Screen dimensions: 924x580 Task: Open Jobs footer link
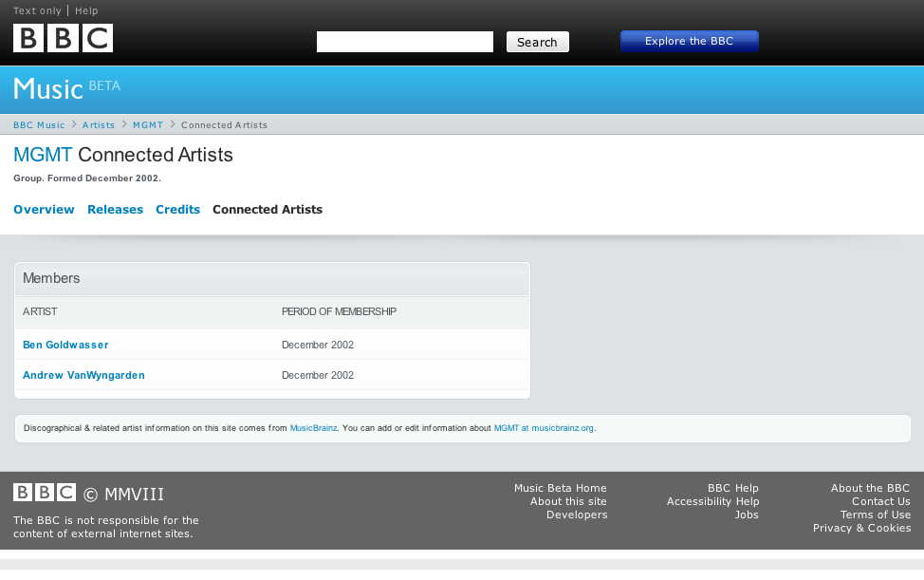point(747,515)
